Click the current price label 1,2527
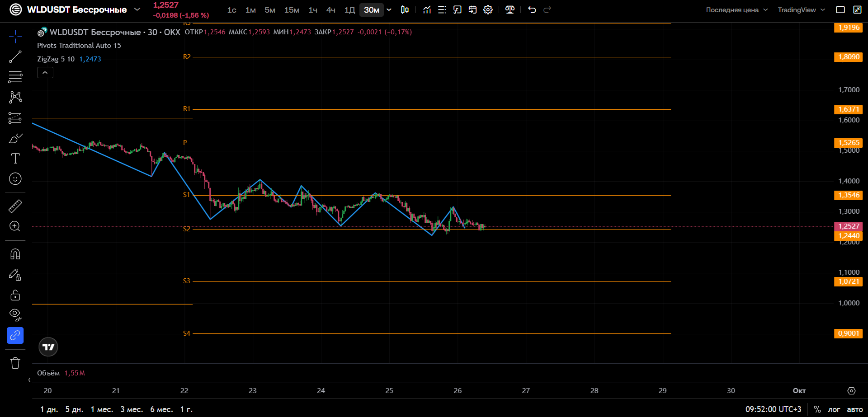This screenshot has width=868, height=417. tap(849, 226)
